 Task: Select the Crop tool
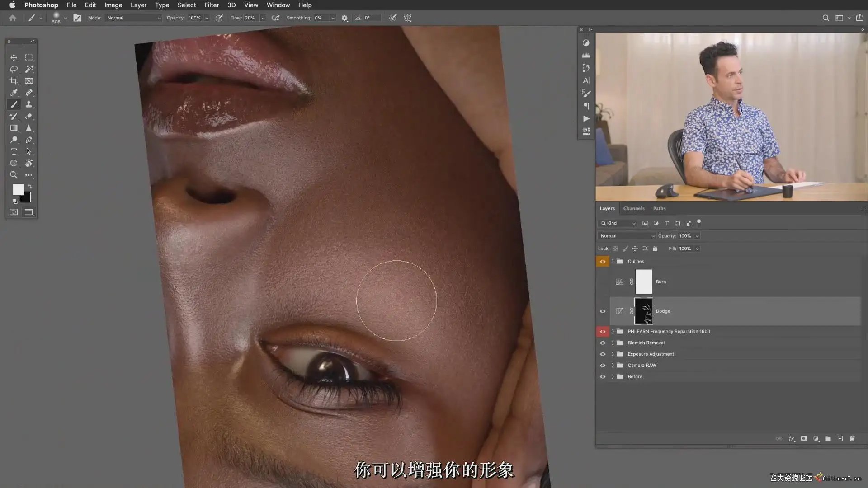point(14,81)
